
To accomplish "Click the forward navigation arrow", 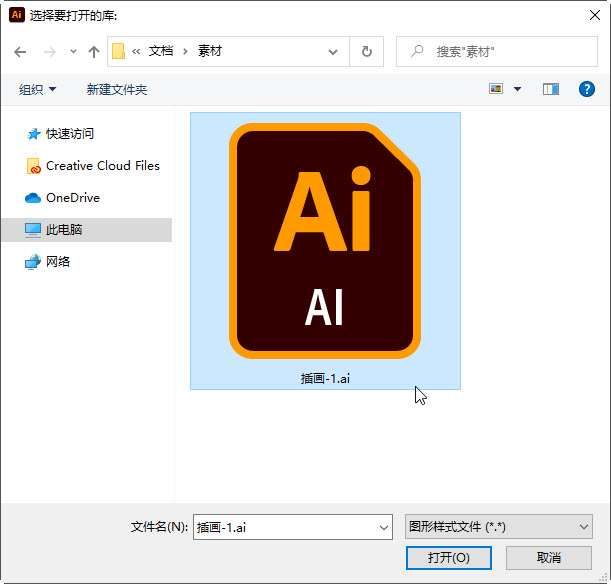I will coord(49,52).
